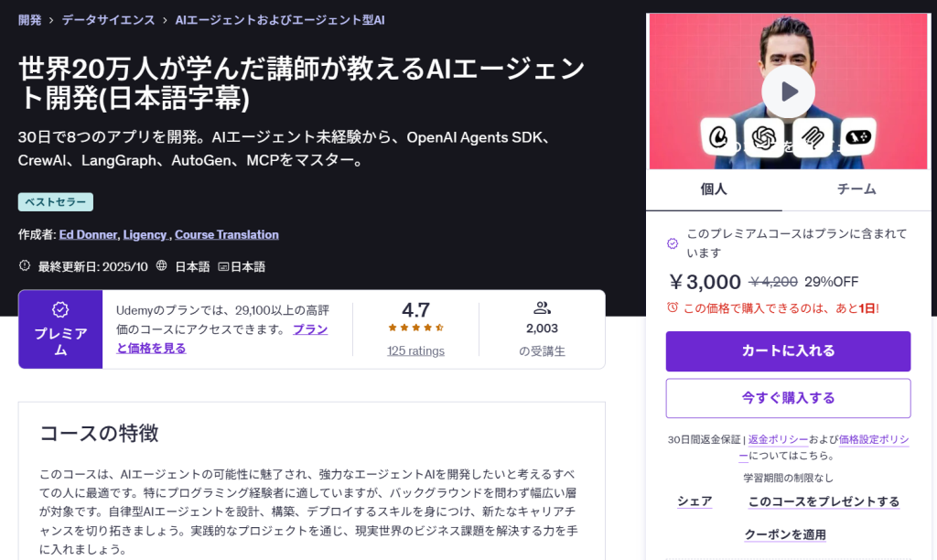
Task: Click the game controller icon on thumbnail
Action: (x=857, y=137)
